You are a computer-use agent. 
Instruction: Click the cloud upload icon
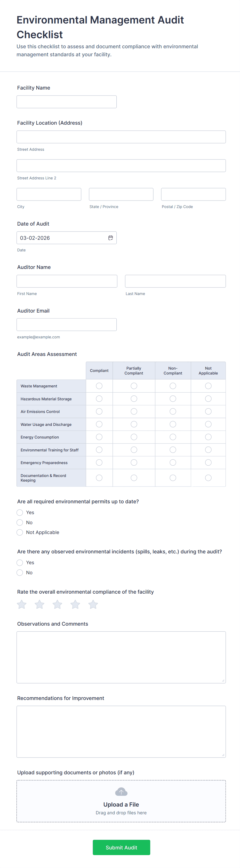(x=121, y=792)
